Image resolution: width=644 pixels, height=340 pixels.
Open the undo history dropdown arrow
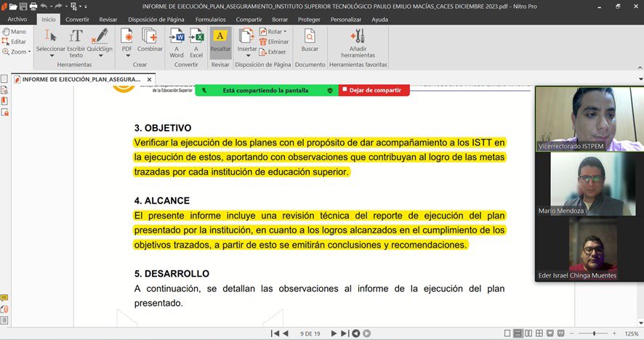[51, 6]
